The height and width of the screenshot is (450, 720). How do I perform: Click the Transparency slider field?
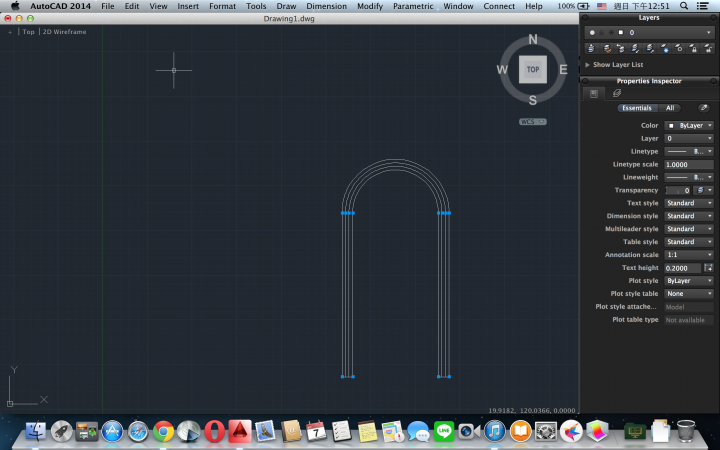[678, 190]
